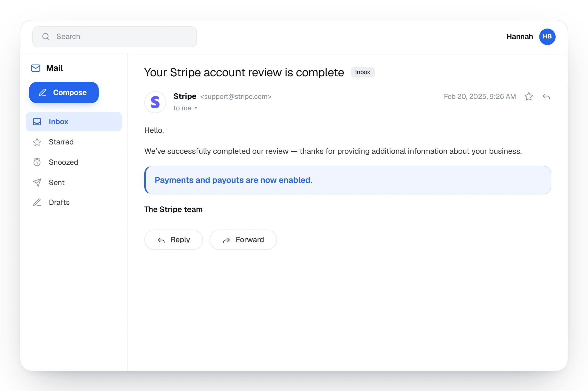Open the Starred folder
This screenshot has width=588, height=391.
[x=74, y=142]
